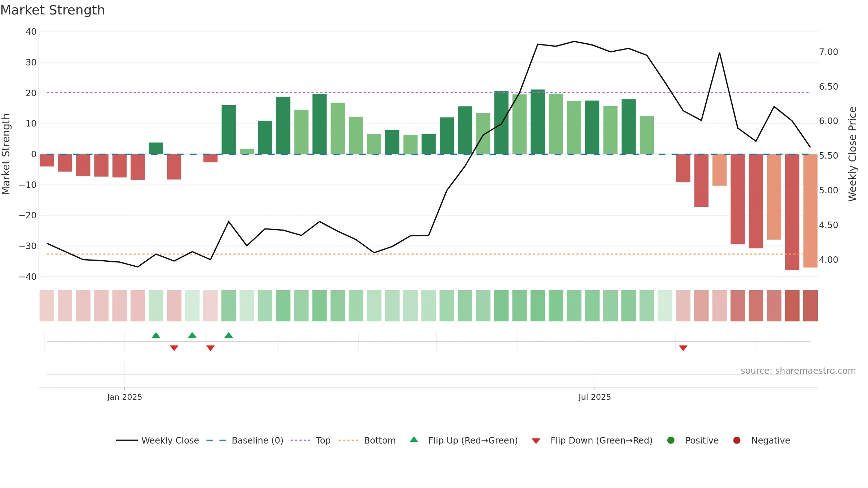Click the Flip Down red triangle legend icon
This screenshot has width=868, height=488.
click(x=536, y=441)
